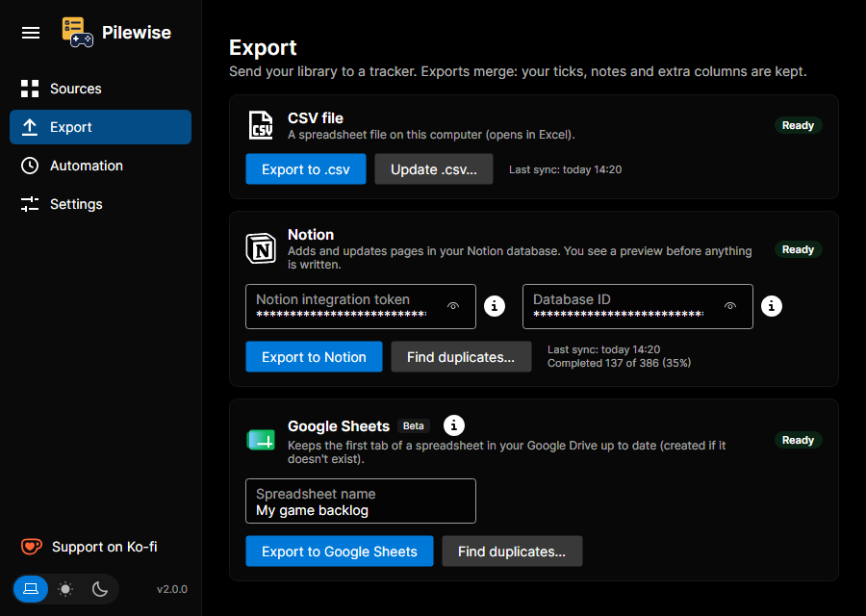Open Support on Ko-fi link
The height and width of the screenshot is (616, 866).
coord(89,547)
